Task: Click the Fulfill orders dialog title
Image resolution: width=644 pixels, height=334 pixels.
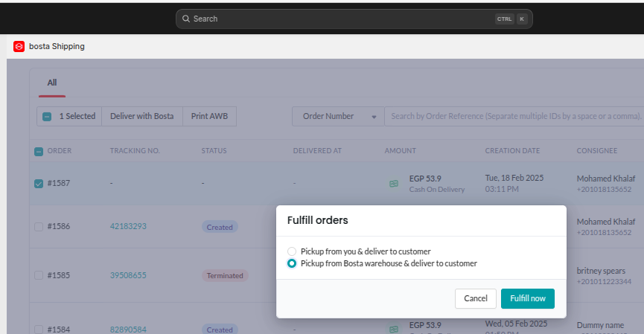Action: click(317, 220)
